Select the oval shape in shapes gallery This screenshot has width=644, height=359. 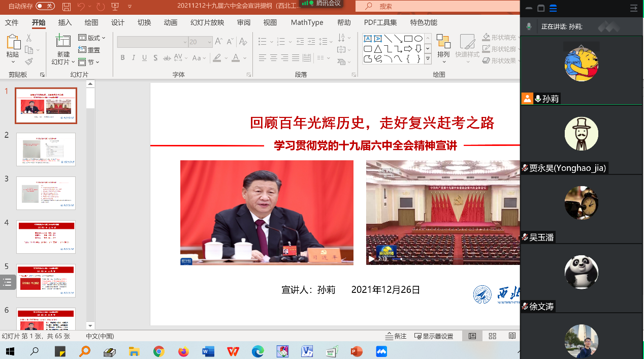(418, 39)
